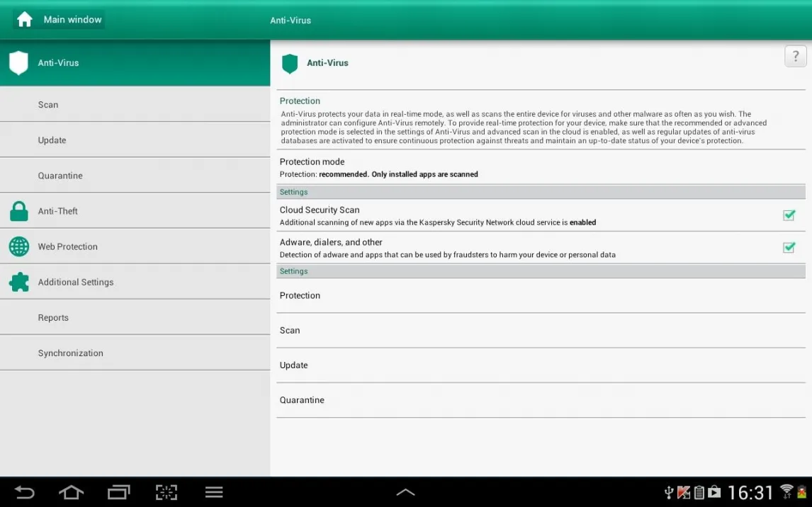The width and height of the screenshot is (812, 507).
Task: Open Reports from the sidebar
Action: (53, 318)
